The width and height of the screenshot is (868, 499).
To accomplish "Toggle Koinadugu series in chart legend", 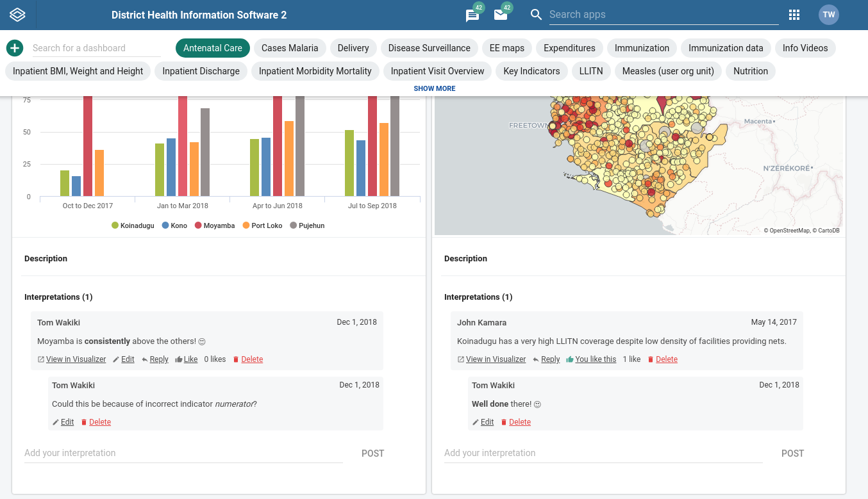I will 133,225.
